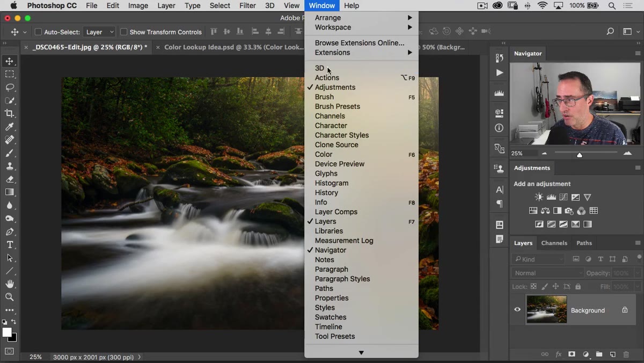Add a Color Balance adjustment
Screen dimensions: 644x363
(545, 210)
